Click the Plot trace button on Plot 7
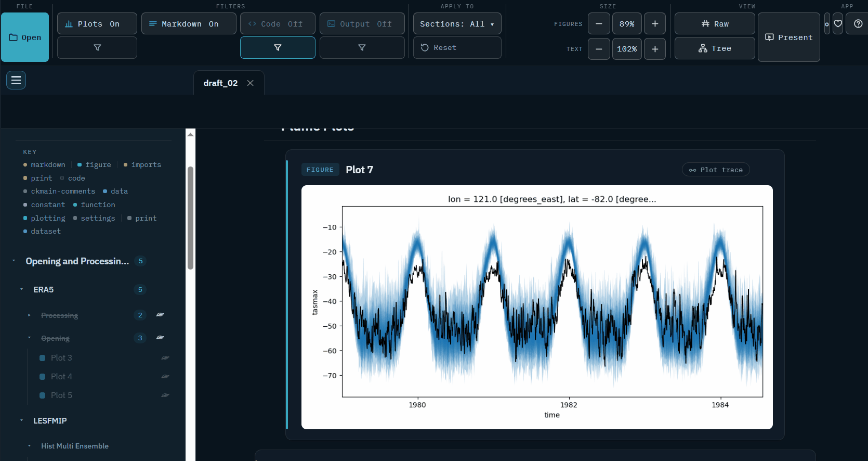Viewport: 868px width, 461px height. point(716,170)
